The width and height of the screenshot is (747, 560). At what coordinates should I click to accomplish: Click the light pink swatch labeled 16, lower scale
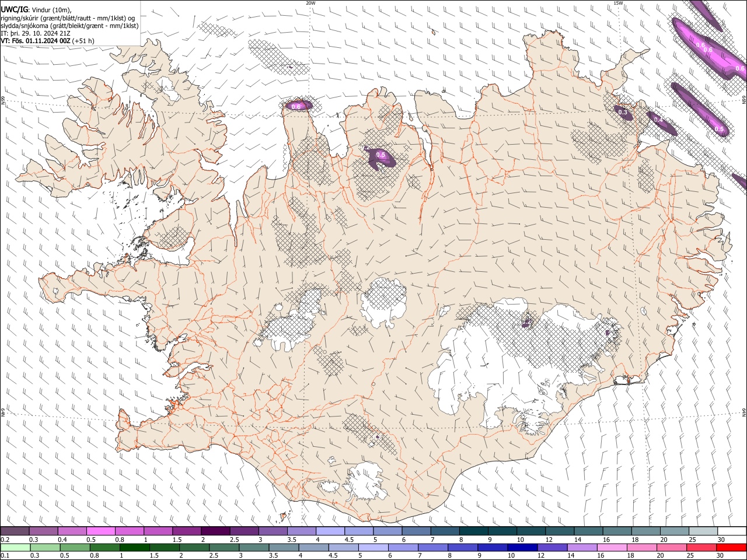612,547
